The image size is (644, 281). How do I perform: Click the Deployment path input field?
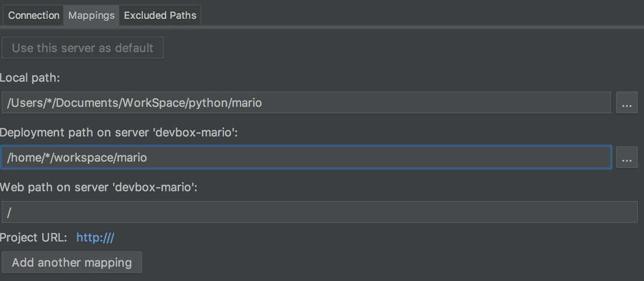(x=376, y=158)
